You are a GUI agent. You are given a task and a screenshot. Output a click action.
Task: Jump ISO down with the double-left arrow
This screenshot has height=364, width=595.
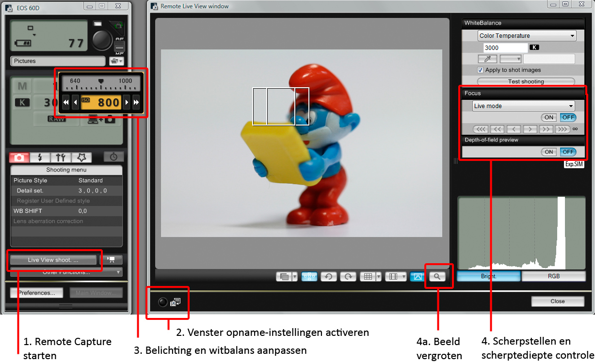[x=66, y=103]
